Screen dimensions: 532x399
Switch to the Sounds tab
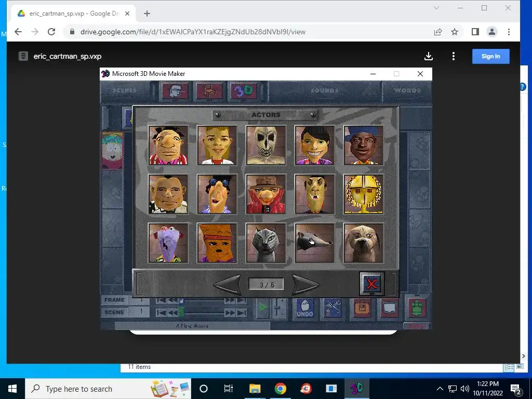(325, 90)
